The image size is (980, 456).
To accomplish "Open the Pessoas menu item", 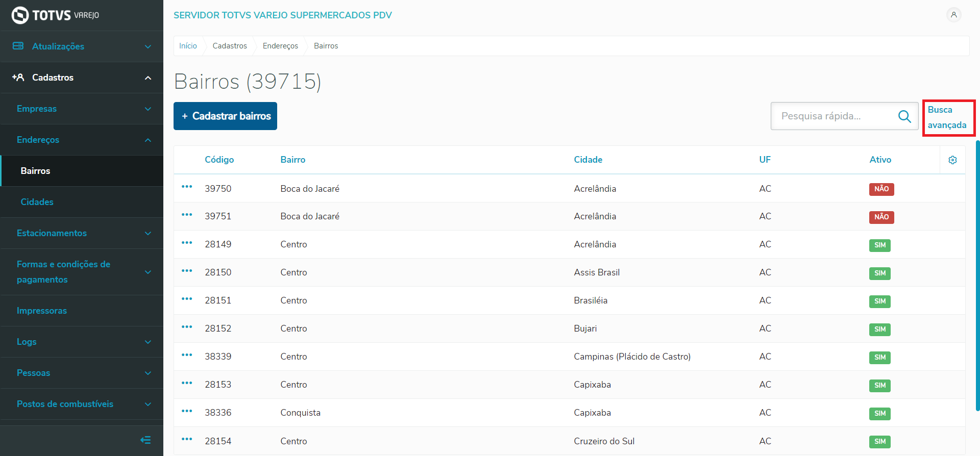I will pos(82,373).
